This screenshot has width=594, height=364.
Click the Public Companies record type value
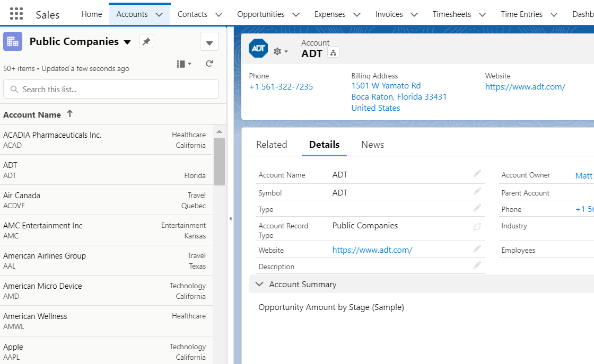coord(365,226)
